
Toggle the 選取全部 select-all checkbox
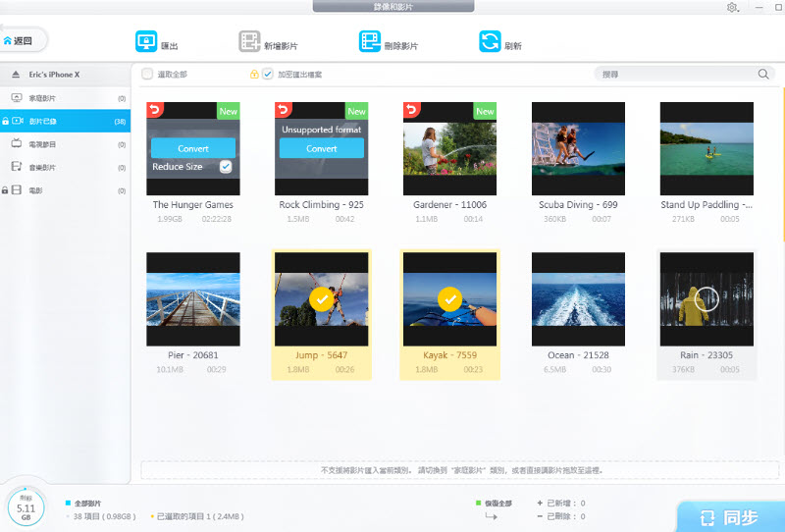point(147,74)
